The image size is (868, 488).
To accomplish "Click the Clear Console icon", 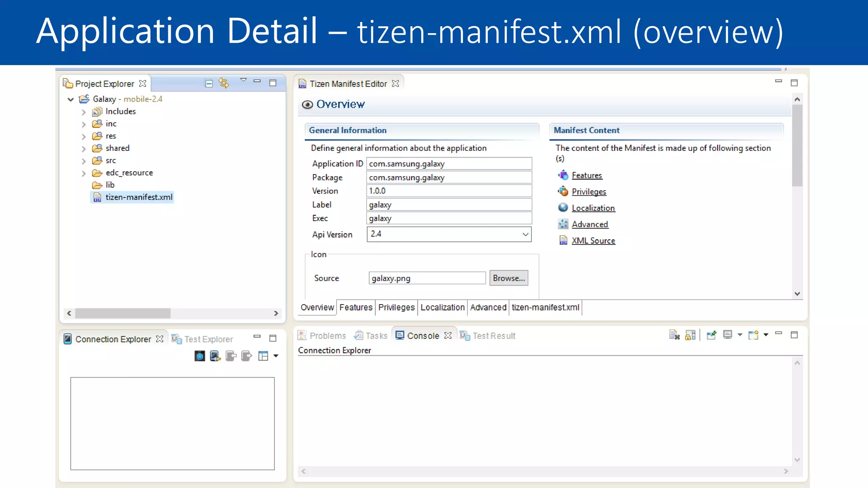I will point(674,335).
